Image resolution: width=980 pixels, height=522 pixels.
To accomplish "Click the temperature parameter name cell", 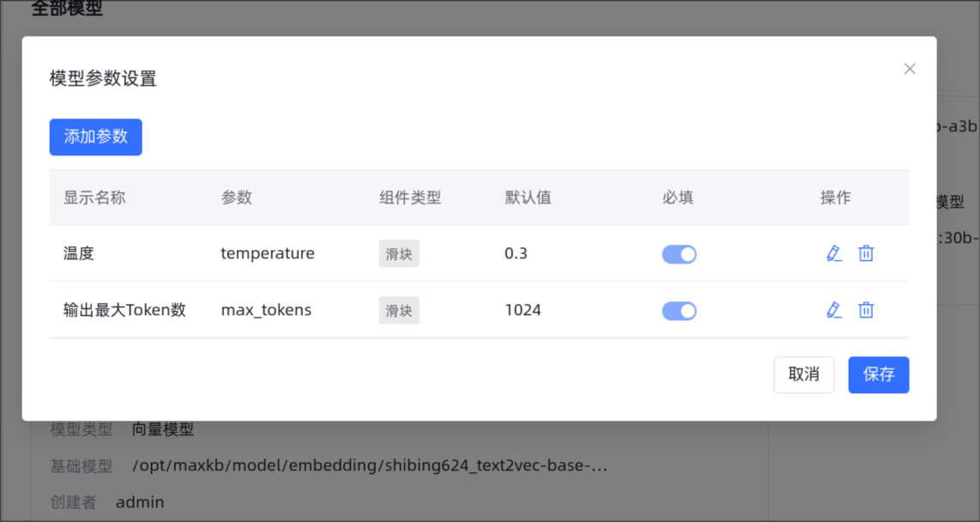I will 268,253.
